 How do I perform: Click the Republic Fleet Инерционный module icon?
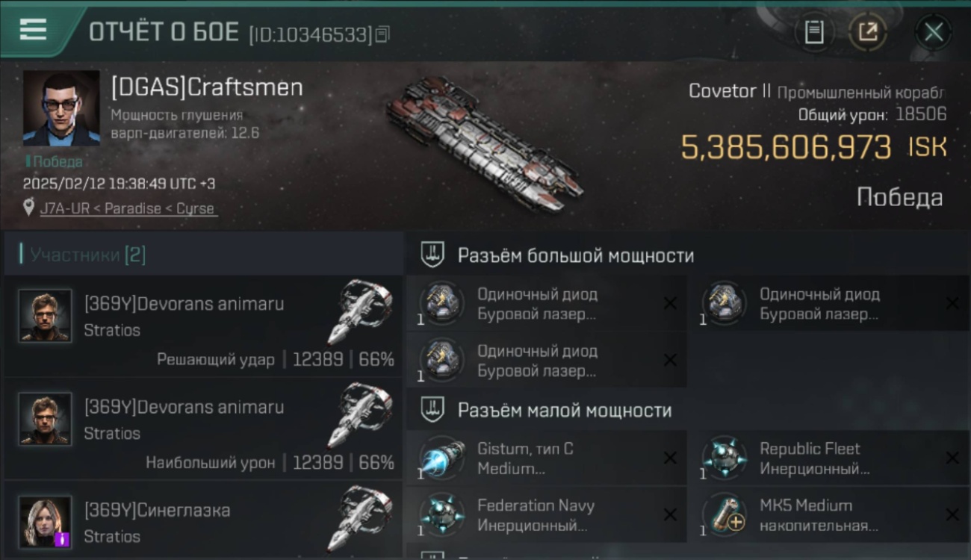click(724, 458)
